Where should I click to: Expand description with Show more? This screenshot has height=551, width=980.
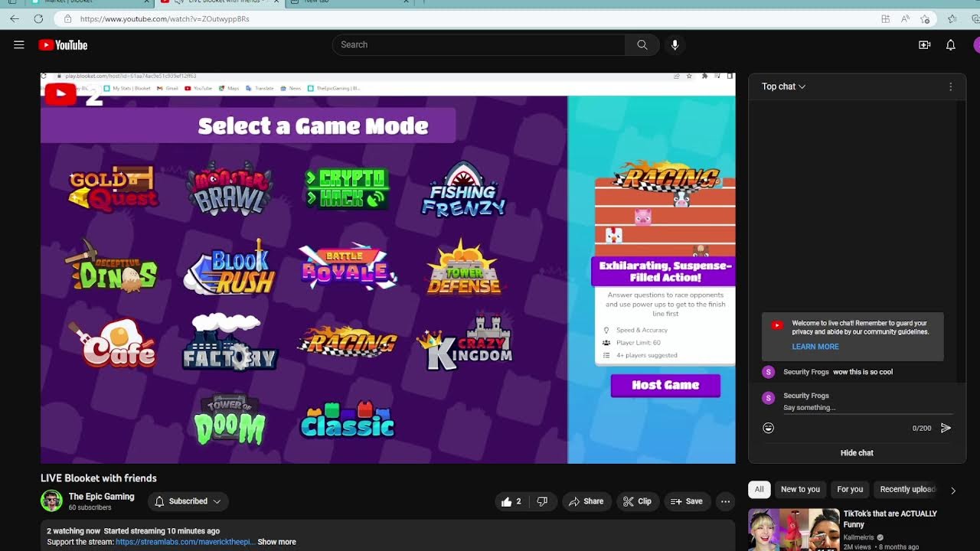click(276, 542)
